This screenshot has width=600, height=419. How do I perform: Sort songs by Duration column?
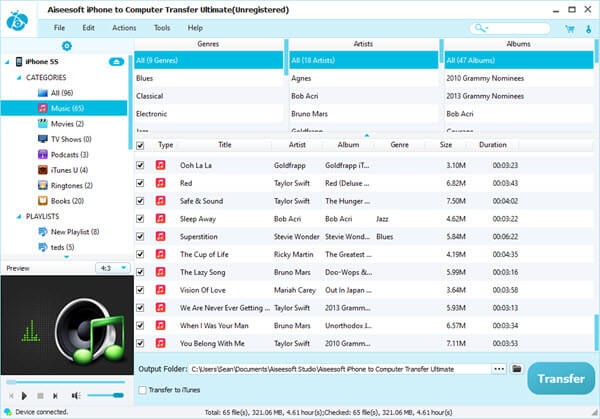[x=493, y=145]
